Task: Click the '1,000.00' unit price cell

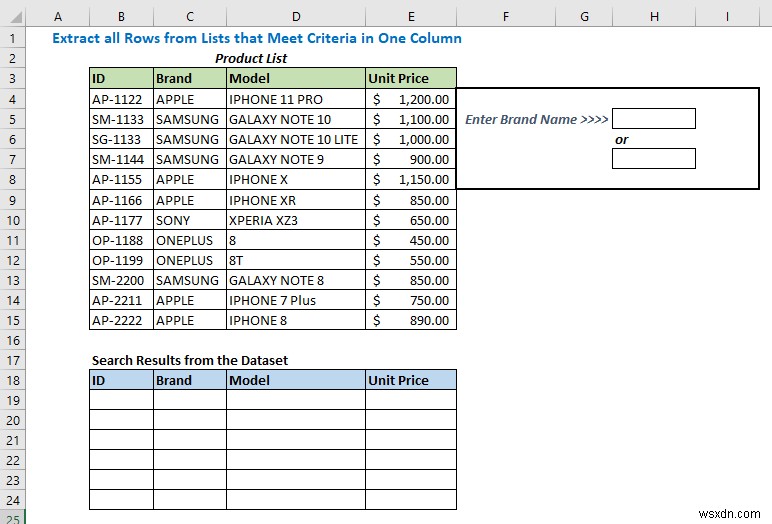Action: coord(411,139)
